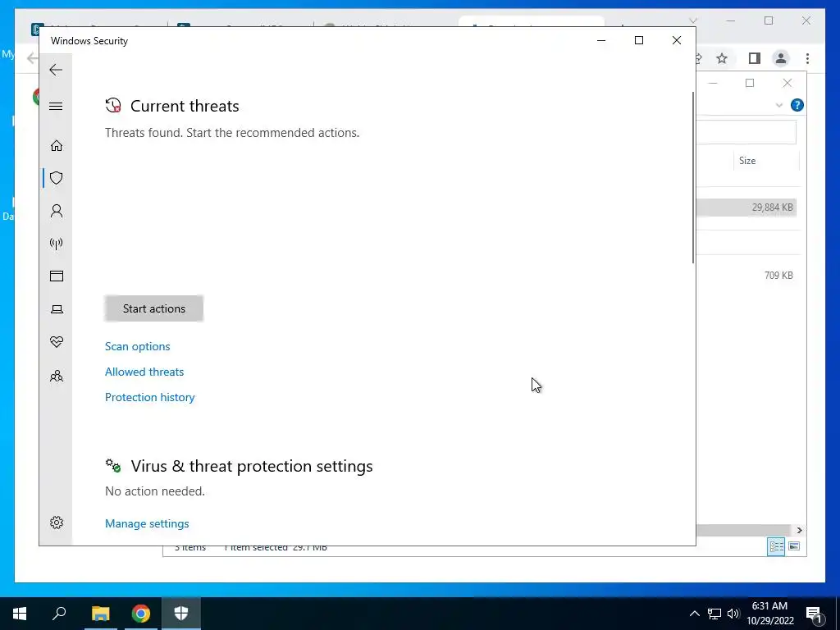Open the network tray icon
840x630 pixels.
pos(714,614)
